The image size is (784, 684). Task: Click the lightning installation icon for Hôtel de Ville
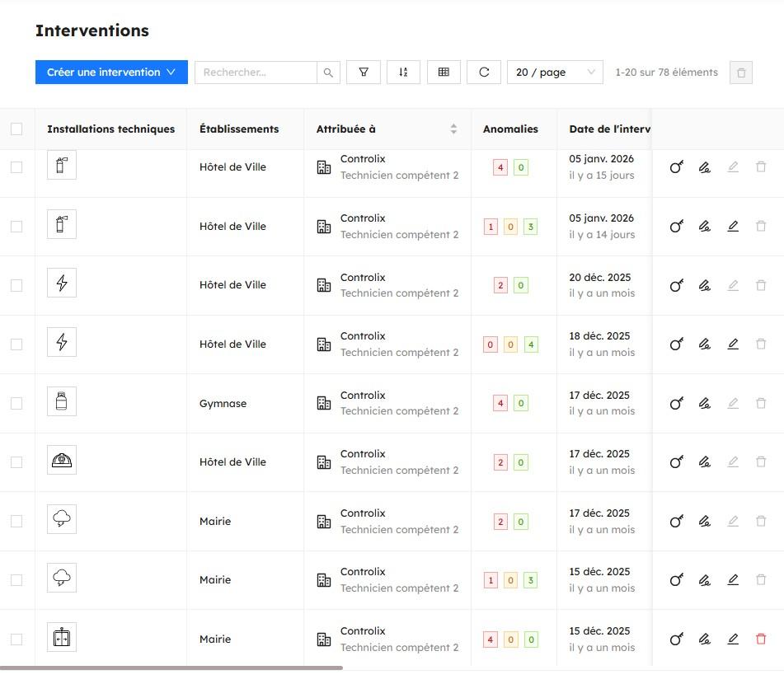[61, 283]
